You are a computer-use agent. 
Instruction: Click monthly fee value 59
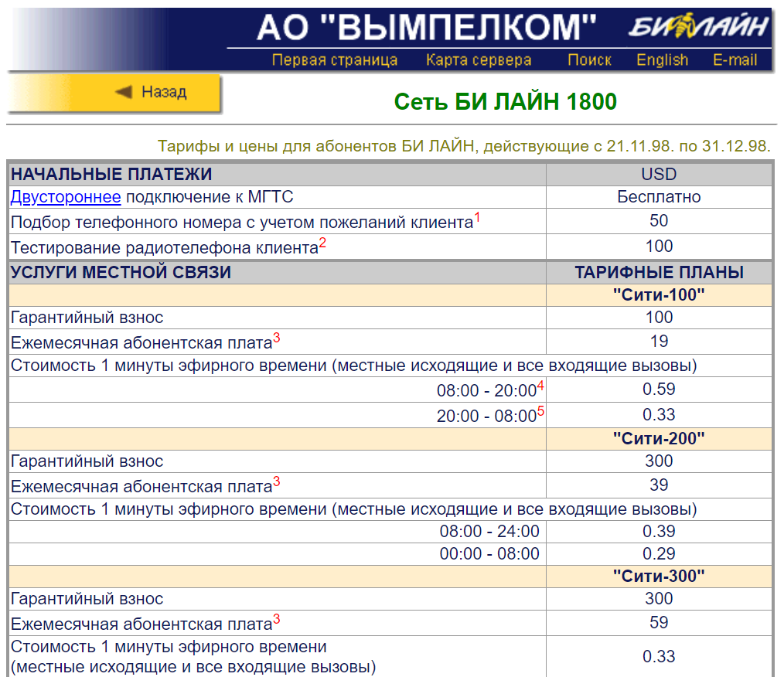click(x=659, y=622)
